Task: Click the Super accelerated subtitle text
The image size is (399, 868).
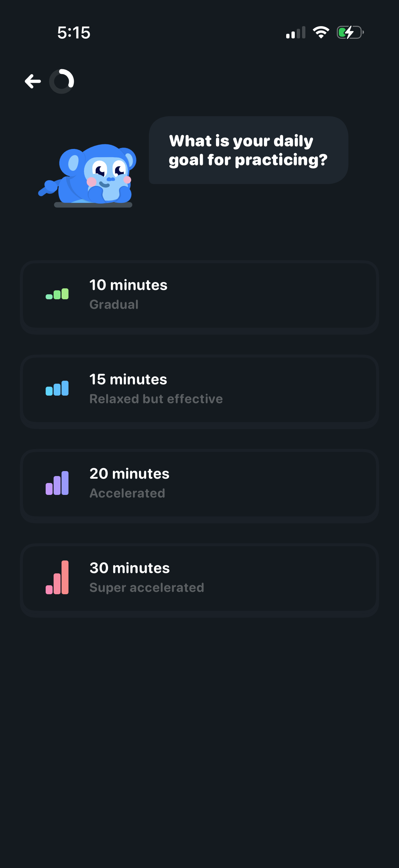Action: pyautogui.click(x=147, y=587)
